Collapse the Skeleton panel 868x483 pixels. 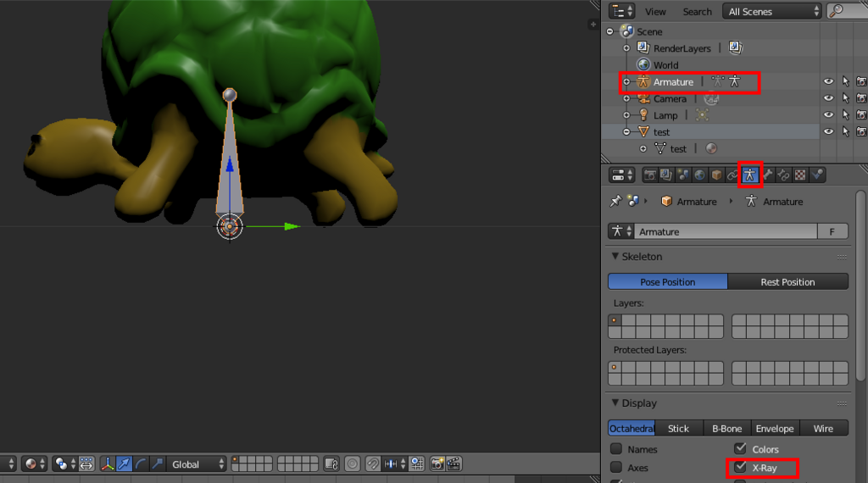[615, 256]
